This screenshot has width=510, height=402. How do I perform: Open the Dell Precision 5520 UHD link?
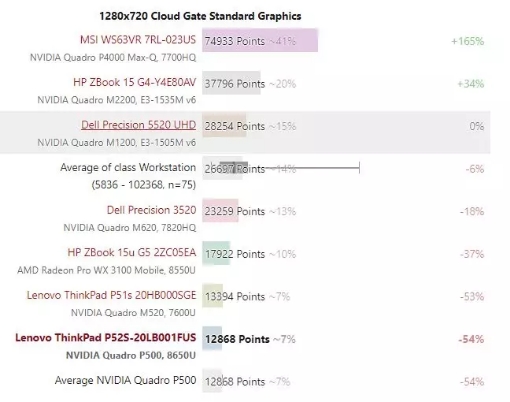tap(138, 125)
